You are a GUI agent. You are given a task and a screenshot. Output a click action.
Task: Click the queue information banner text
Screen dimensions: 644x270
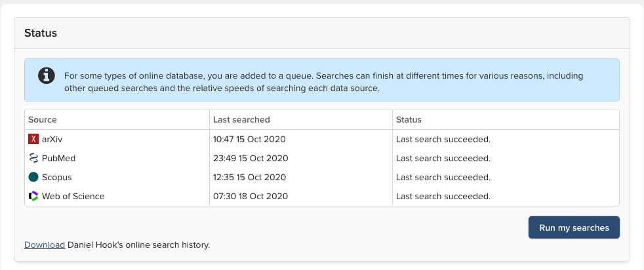323,82
